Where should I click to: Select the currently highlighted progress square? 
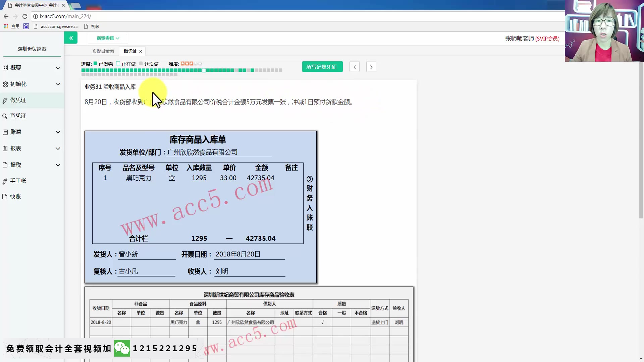tap(204, 70)
